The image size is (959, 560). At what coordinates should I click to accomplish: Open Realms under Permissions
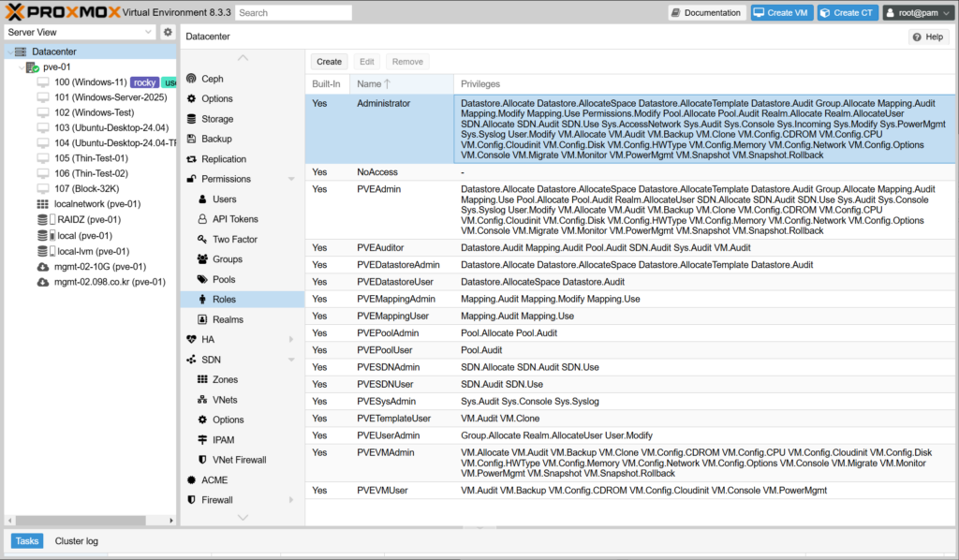[x=228, y=319]
